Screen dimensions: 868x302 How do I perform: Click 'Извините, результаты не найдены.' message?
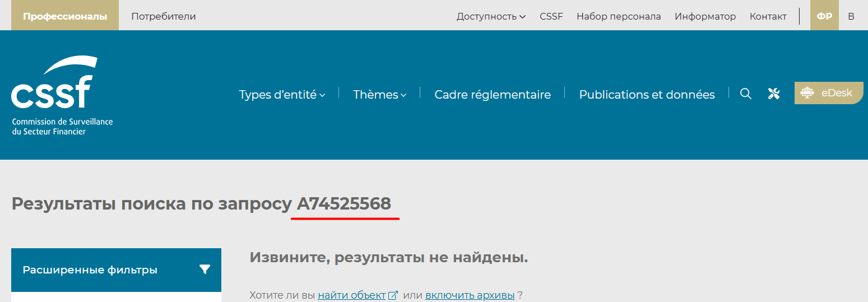(389, 258)
